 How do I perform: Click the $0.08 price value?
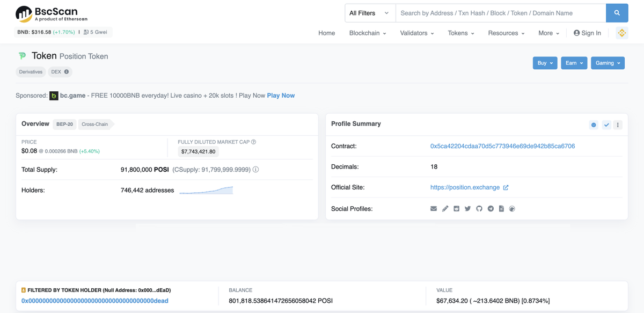(x=29, y=151)
